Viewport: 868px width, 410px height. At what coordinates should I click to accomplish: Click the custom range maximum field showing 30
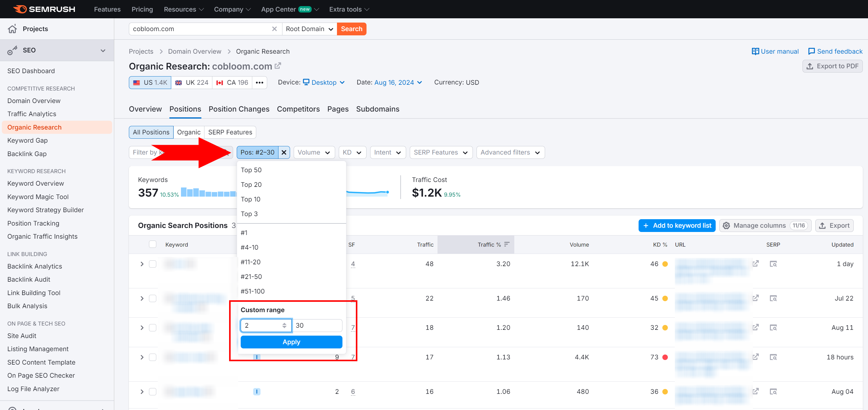(317, 325)
